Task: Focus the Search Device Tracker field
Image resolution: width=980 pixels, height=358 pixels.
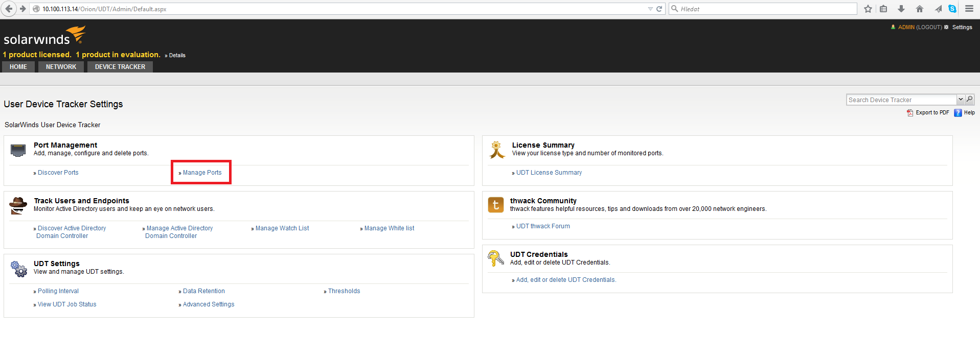Action: (x=901, y=100)
